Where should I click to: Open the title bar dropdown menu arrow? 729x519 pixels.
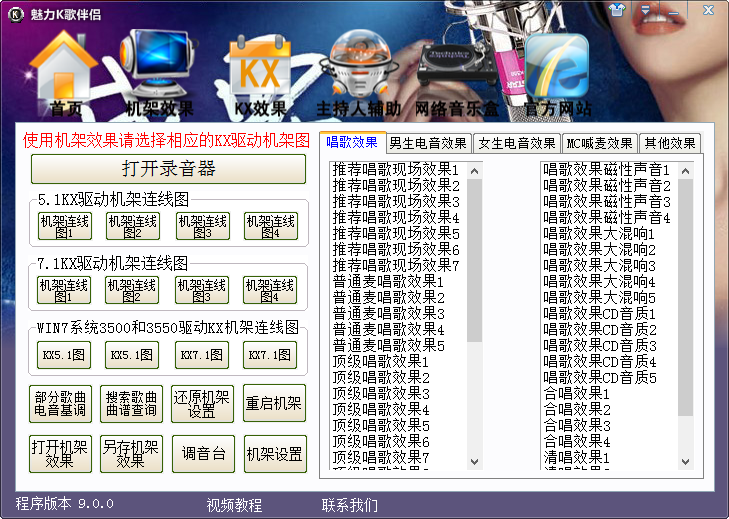tap(646, 9)
